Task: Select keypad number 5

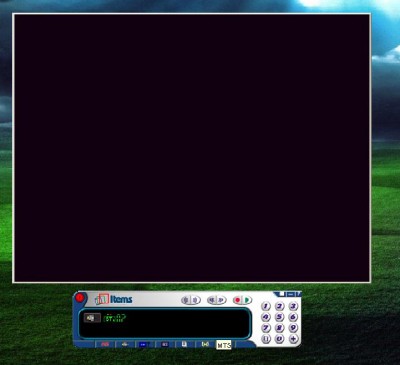Action: tap(279, 317)
